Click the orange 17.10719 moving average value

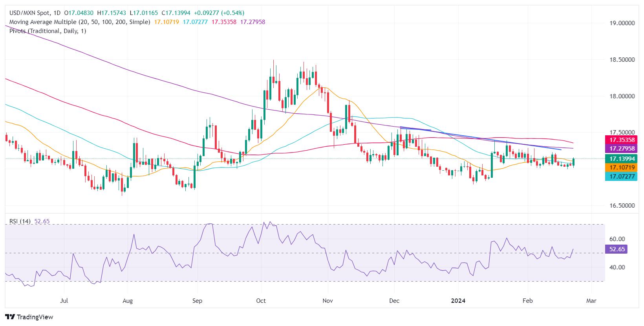166,22
